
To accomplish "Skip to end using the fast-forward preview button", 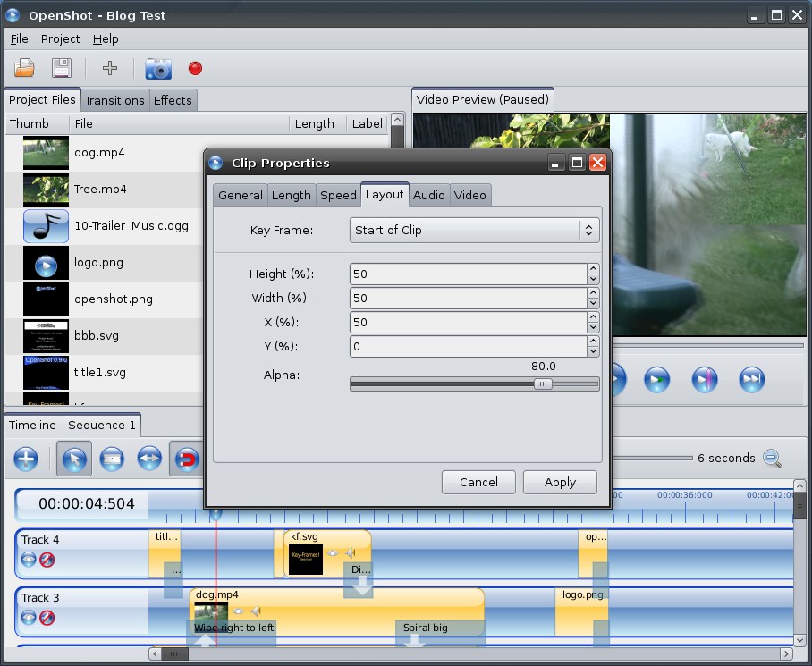I will [751, 380].
